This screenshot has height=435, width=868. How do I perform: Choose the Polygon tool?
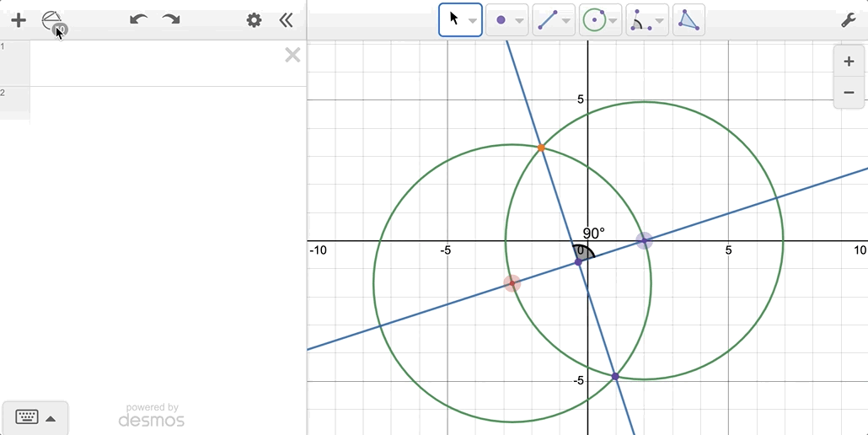coord(689,20)
